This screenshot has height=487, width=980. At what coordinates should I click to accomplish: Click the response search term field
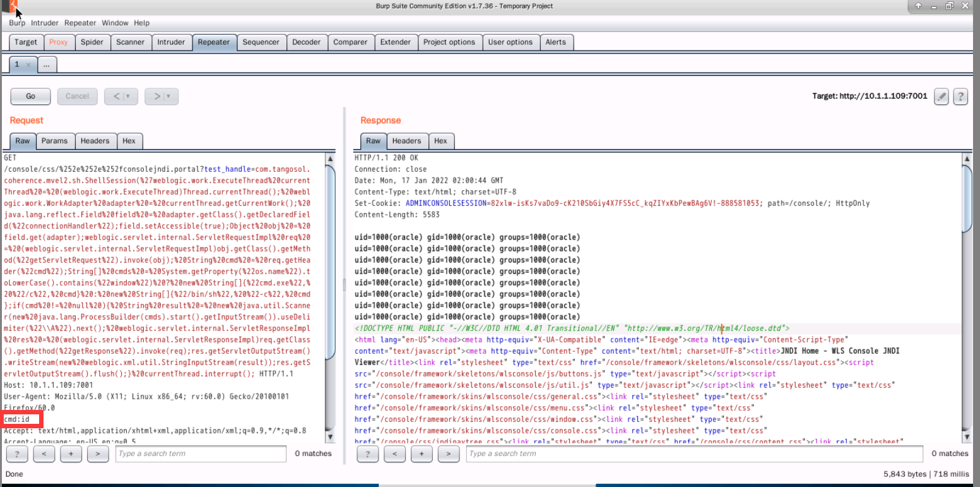(x=695, y=454)
